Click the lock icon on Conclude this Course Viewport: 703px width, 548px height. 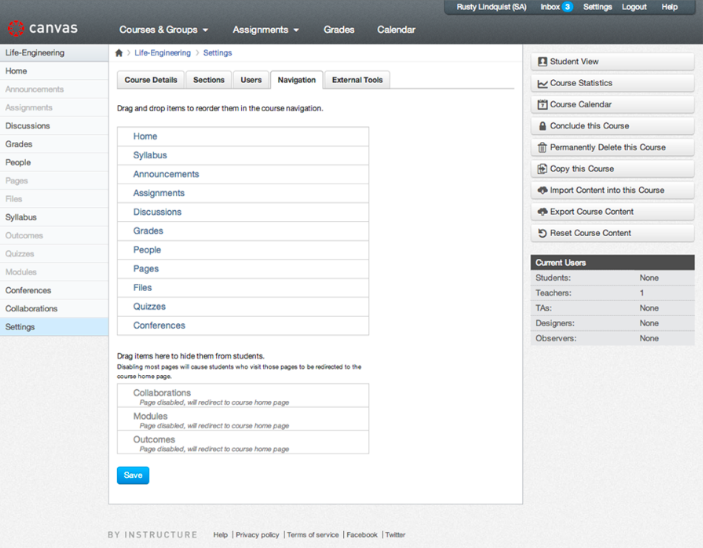click(x=542, y=126)
